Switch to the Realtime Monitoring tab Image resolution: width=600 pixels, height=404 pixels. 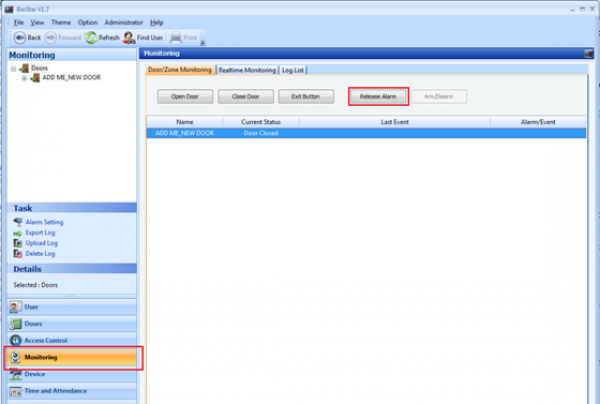[x=247, y=70]
